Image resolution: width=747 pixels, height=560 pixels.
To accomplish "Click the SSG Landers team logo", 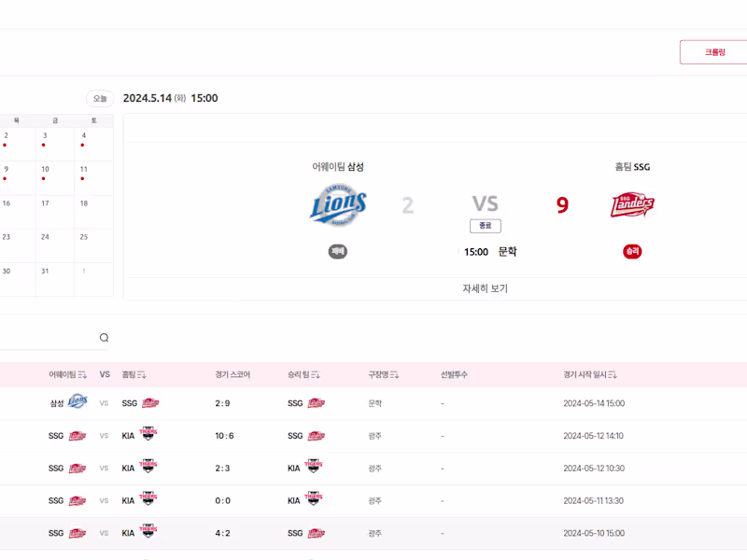I will click(632, 205).
